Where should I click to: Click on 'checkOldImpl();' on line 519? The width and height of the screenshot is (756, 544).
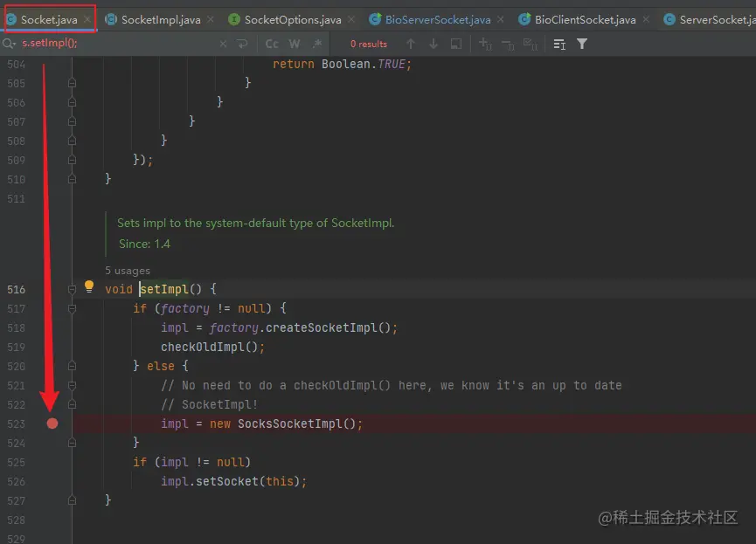click(x=212, y=347)
